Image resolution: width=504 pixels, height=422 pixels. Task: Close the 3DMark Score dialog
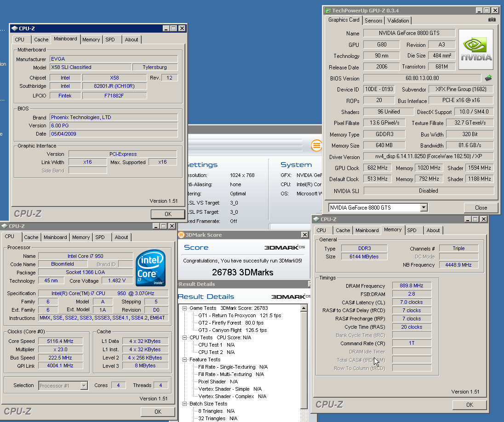click(304, 234)
